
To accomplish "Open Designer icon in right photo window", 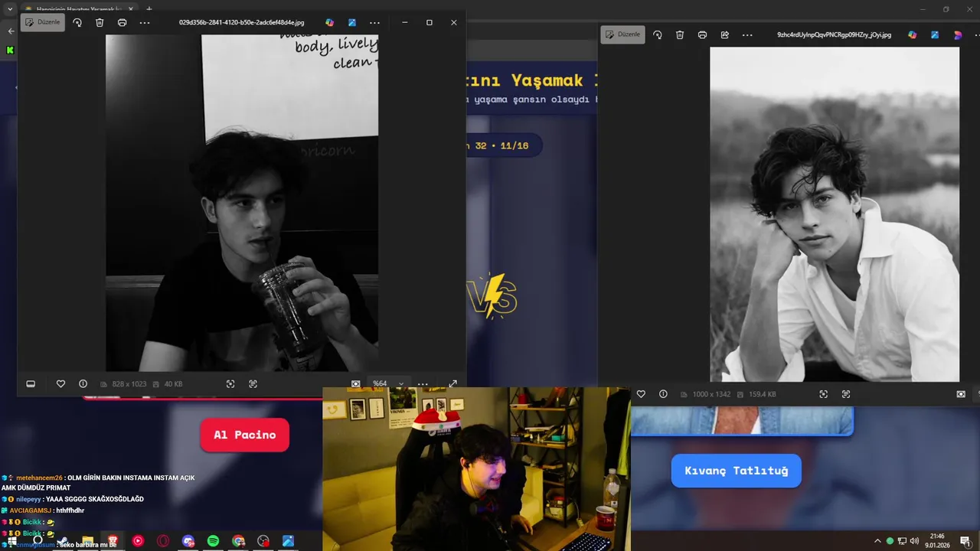I will (x=935, y=34).
